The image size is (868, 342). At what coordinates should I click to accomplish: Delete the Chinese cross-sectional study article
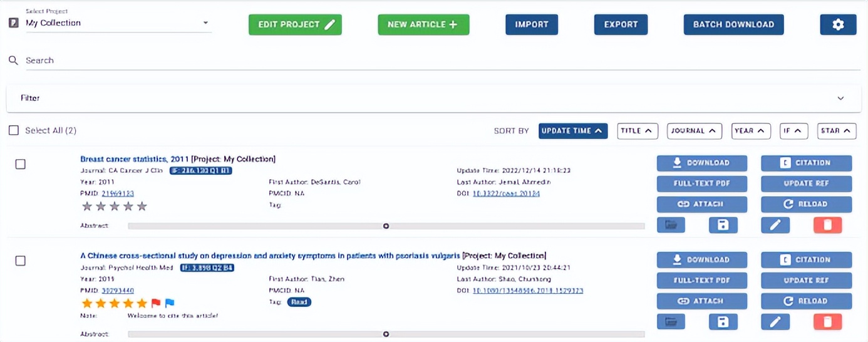click(827, 322)
